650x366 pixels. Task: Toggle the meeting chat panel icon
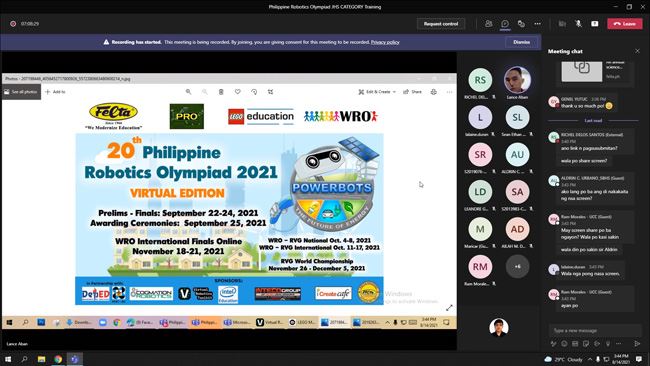(x=505, y=24)
